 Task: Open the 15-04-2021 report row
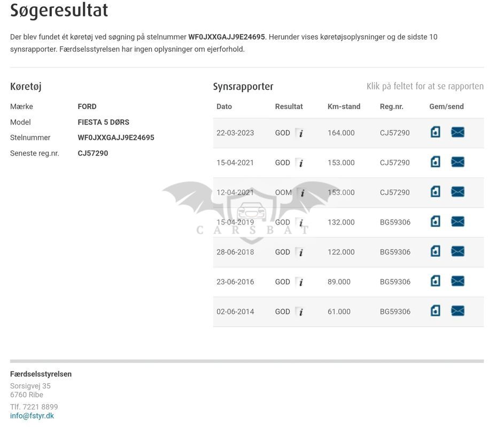342,162
